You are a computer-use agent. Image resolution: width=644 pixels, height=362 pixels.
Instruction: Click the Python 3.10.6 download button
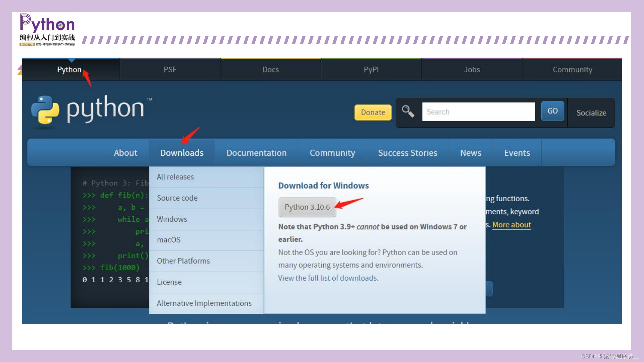(307, 207)
